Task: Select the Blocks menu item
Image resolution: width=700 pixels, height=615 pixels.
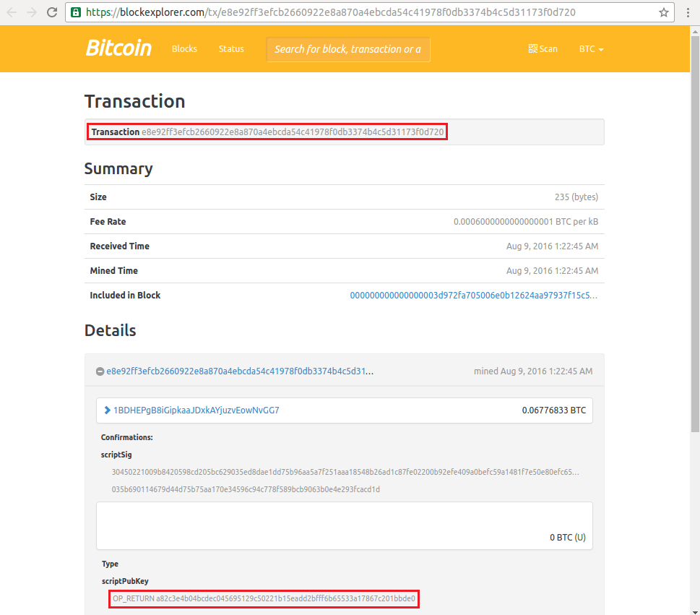Action: pyautogui.click(x=184, y=48)
